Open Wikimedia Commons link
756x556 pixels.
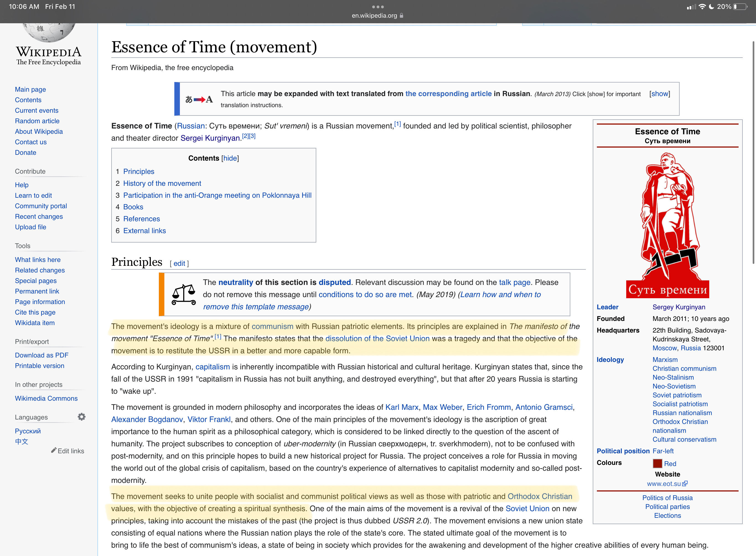[x=46, y=398]
